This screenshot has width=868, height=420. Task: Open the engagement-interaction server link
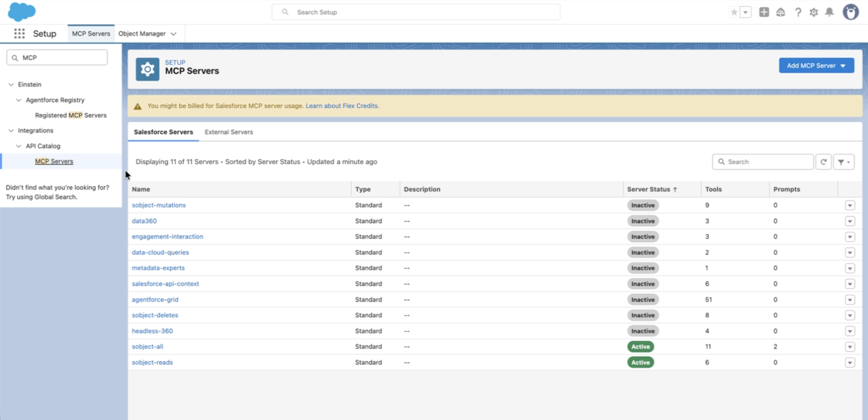click(168, 236)
